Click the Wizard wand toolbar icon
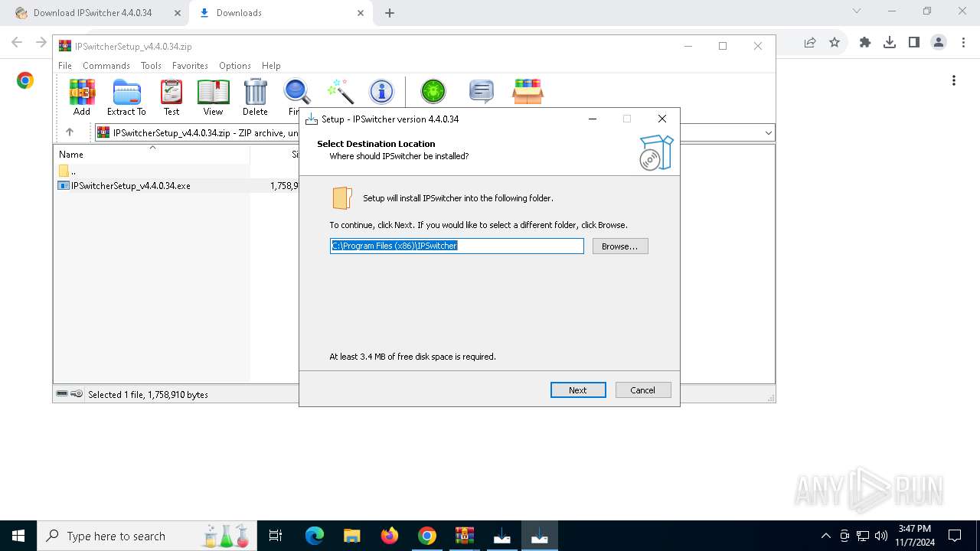 click(x=339, y=92)
